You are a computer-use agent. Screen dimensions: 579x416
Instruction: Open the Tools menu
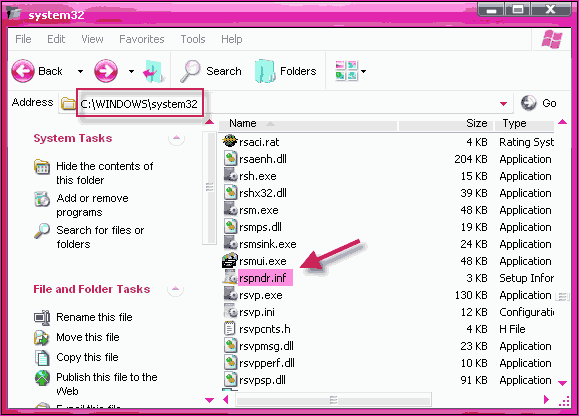(193, 39)
